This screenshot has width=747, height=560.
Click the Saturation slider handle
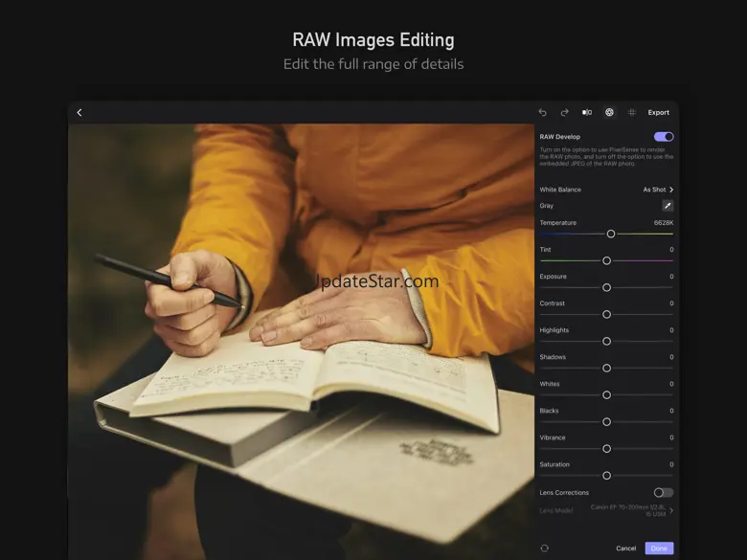(606, 476)
